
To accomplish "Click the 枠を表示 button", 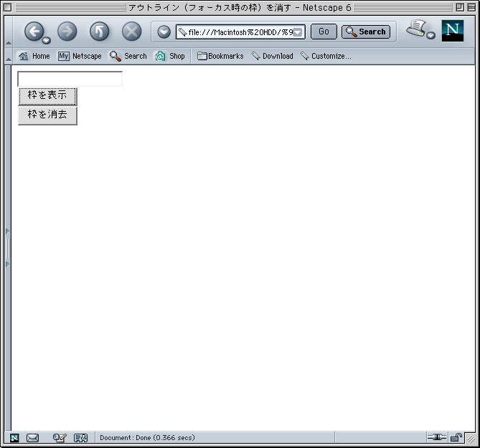I will pos(47,96).
